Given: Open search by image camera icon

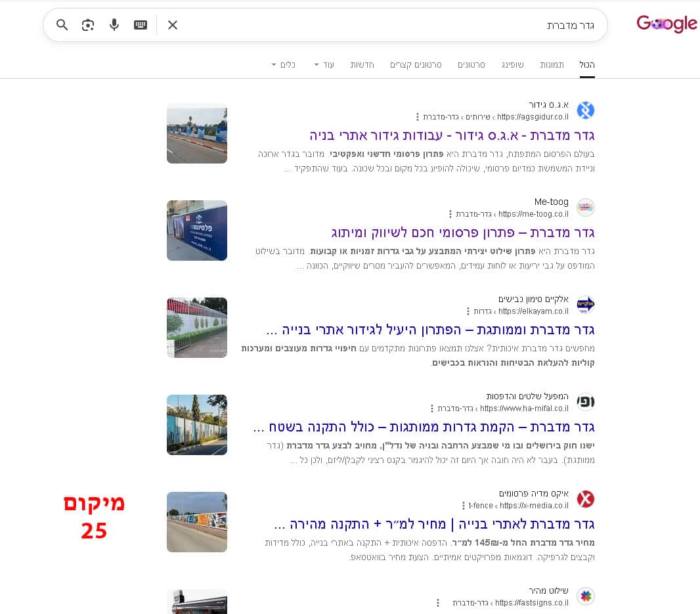Looking at the screenshot, I should (x=88, y=25).
